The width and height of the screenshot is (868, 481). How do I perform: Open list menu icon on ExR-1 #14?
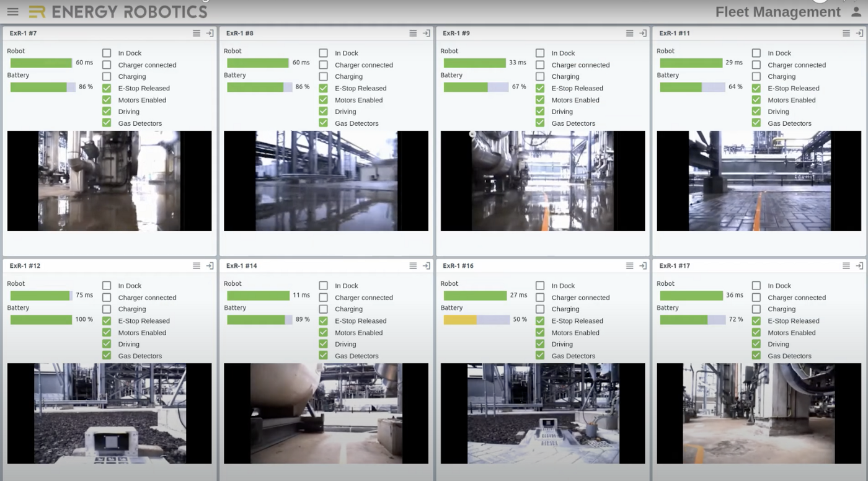413,266
